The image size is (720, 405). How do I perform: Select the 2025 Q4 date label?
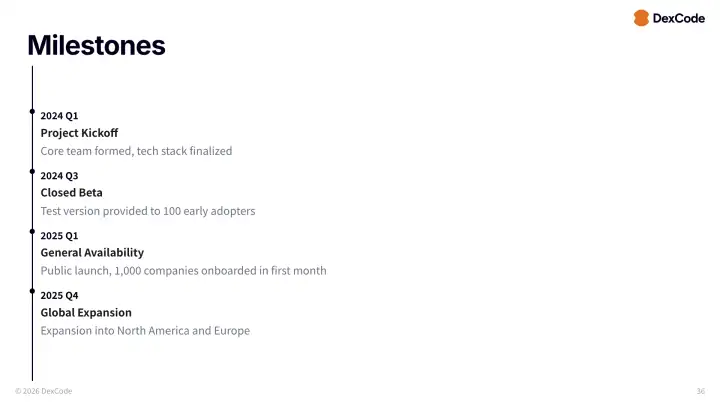[59, 296]
